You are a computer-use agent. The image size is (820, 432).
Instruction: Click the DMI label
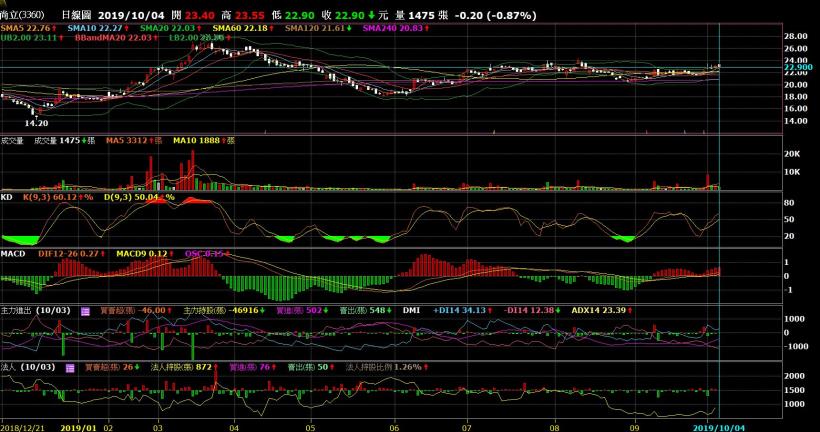[x=412, y=311]
